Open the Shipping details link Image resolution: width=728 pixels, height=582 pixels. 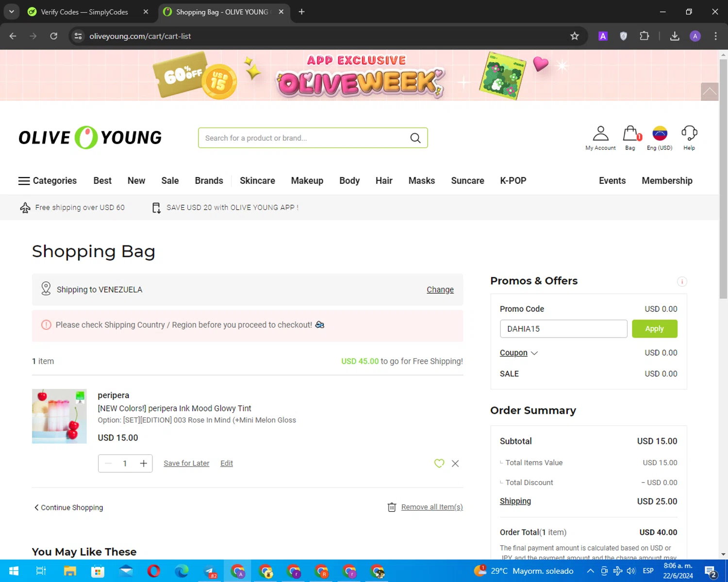click(515, 501)
